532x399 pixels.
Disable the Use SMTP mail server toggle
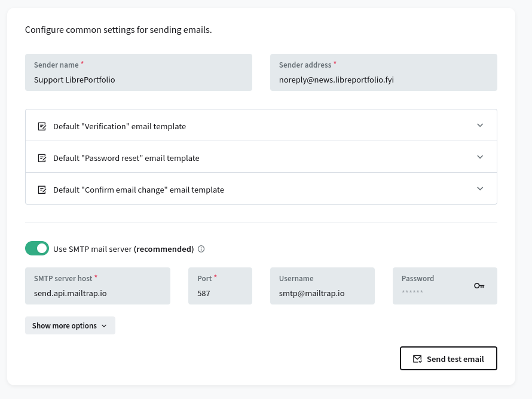pyautogui.click(x=37, y=248)
